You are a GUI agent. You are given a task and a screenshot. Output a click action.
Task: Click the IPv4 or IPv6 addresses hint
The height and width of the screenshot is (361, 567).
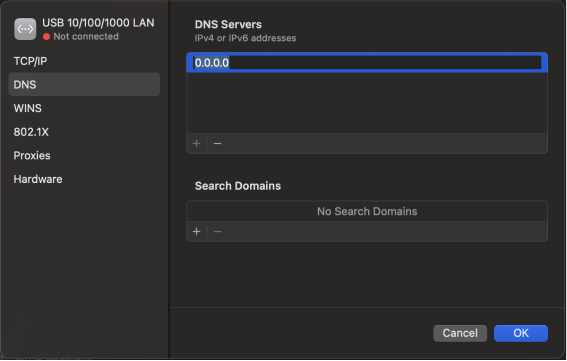click(x=245, y=38)
